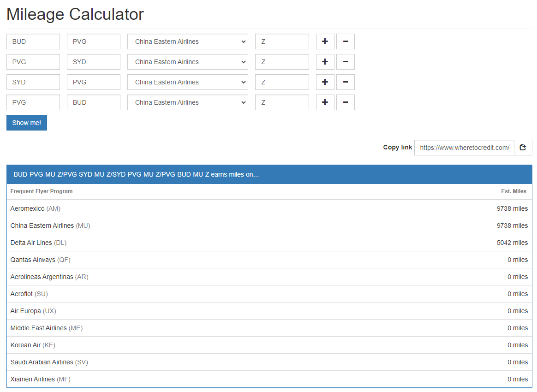537x392 pixels.
Task: Select the Saudi Arabian Airlines (SV) row
Action: tap(269, 362)
